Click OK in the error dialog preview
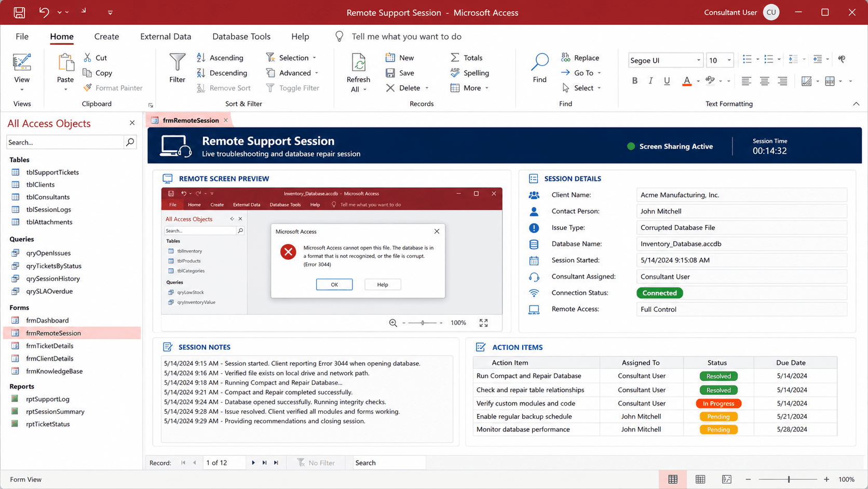Screen dimensions: 868x489 tap(334, 284)
